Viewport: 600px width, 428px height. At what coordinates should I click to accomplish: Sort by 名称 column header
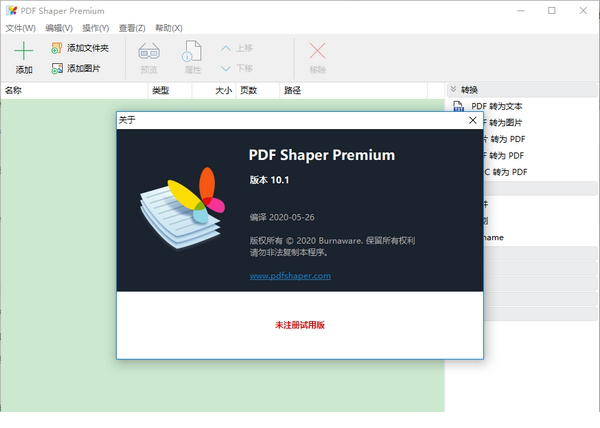point(74,91)
